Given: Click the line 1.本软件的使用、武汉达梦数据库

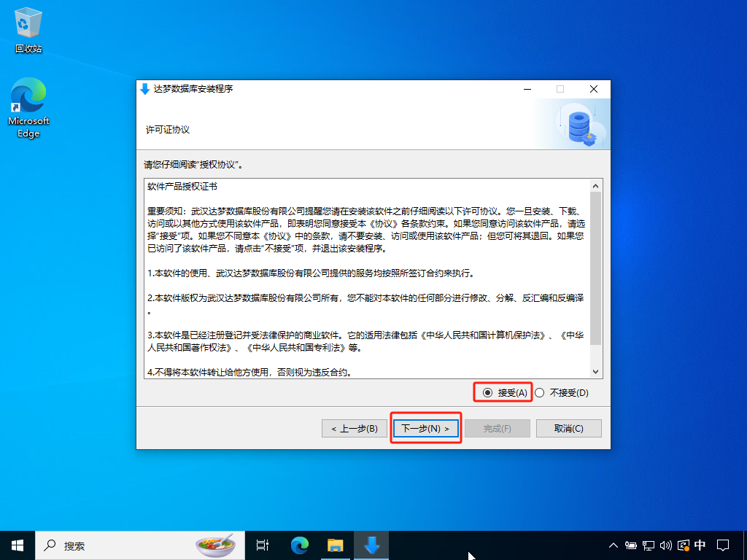Looking at the screenshot, I should (311, 273).
